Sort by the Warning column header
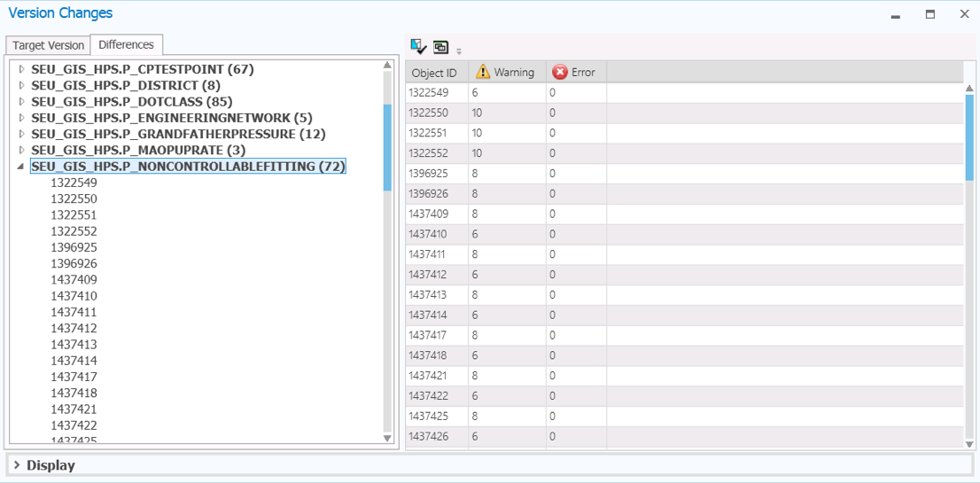 coord(506,73)
